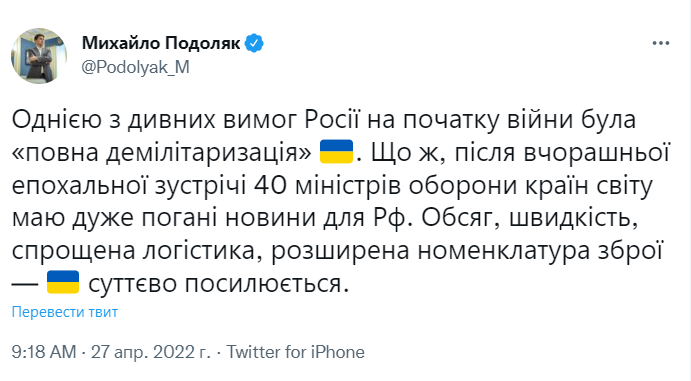Click the date 27 апр. 2022 г.

tap(151, 352)
